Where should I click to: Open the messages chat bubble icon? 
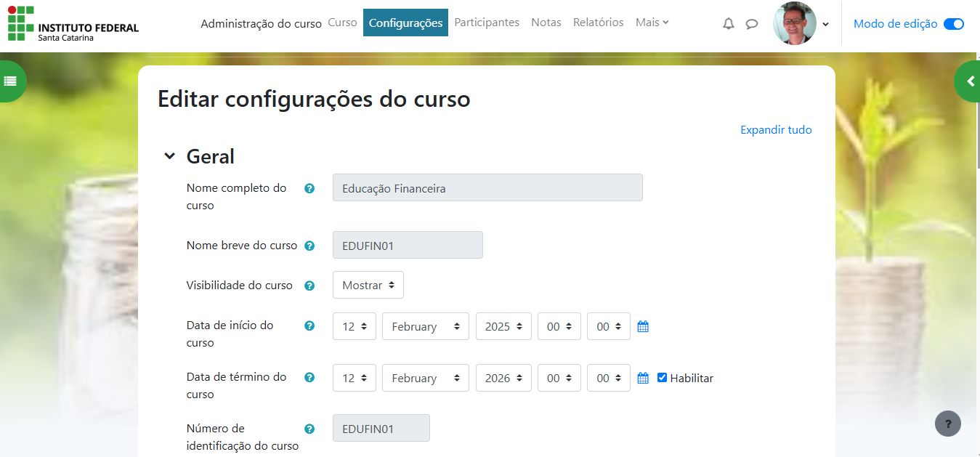coord(752,23)
